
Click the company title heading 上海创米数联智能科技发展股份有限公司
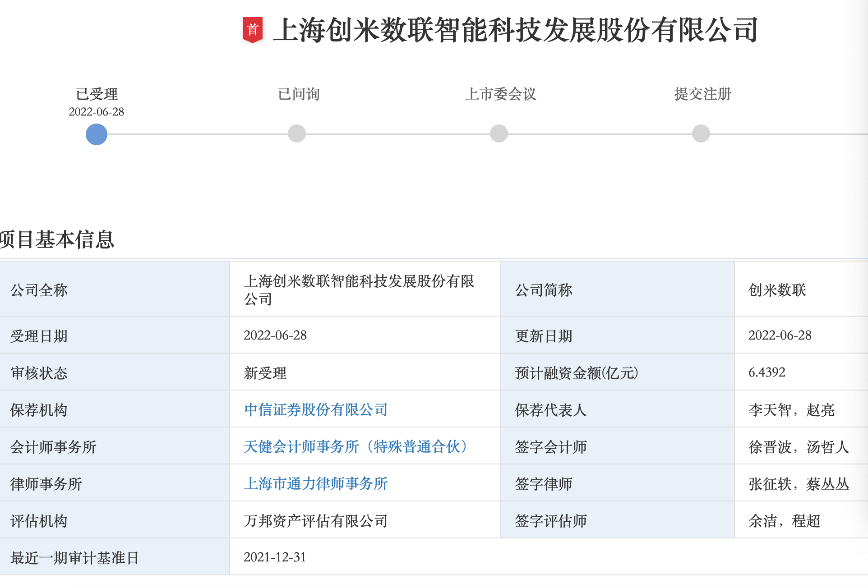pyautogui.click(x=516, y=30)
